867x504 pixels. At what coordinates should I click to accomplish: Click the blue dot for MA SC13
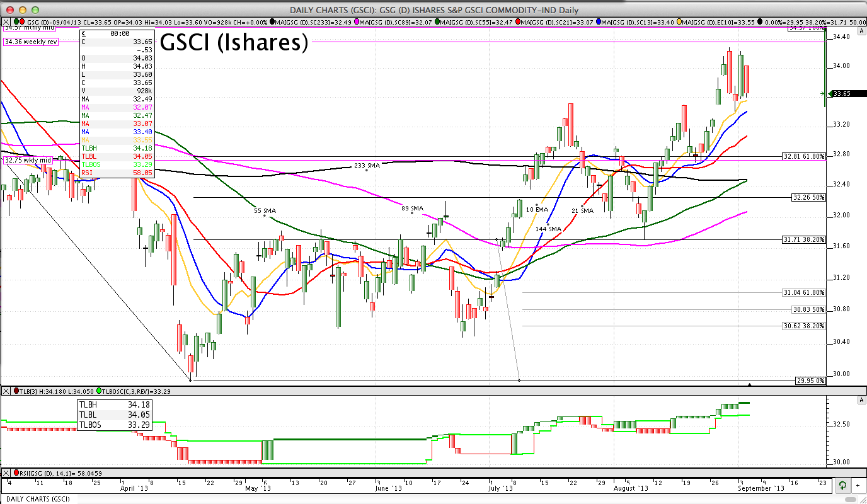(x=599, y=21)
